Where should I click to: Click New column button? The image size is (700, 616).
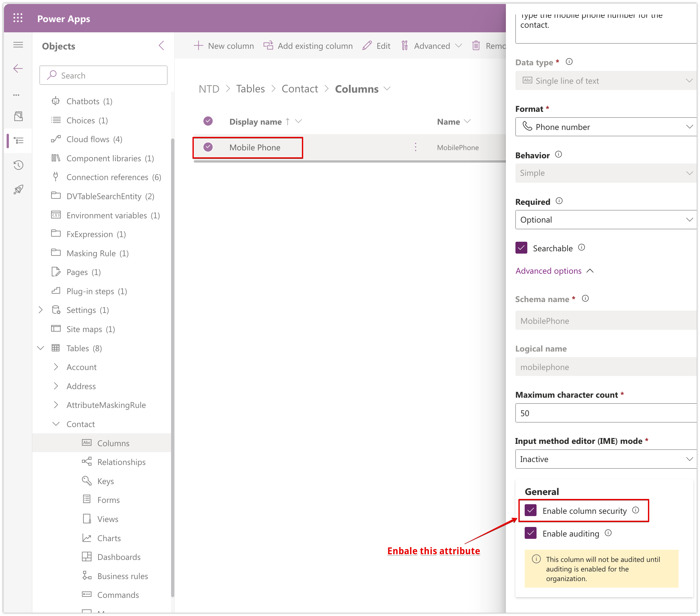click(224, 46)
